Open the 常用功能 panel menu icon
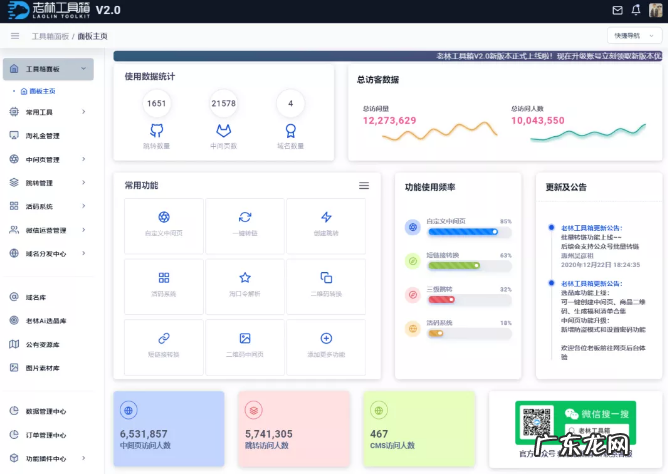668x474 pixels. coord(364,186)
